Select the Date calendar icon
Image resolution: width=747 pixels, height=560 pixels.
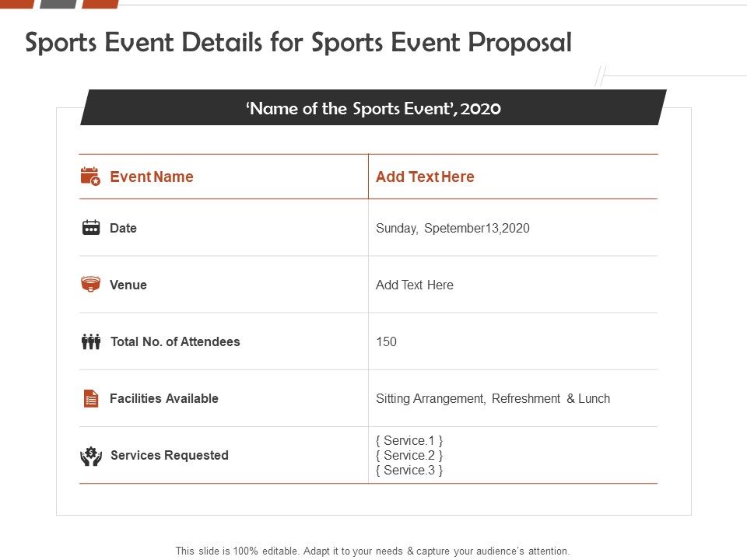90,227
